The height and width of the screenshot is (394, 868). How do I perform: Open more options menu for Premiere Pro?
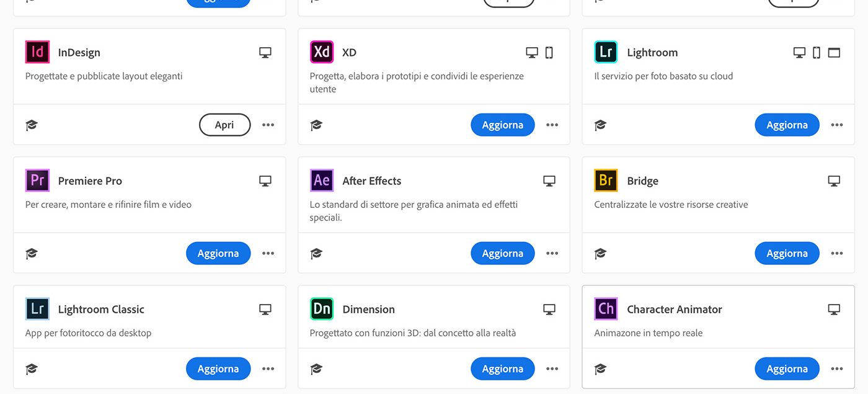pos(268,253)
